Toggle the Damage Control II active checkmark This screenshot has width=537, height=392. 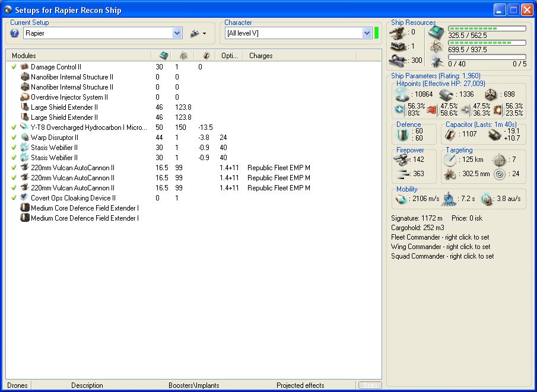[x=14, y=67]
